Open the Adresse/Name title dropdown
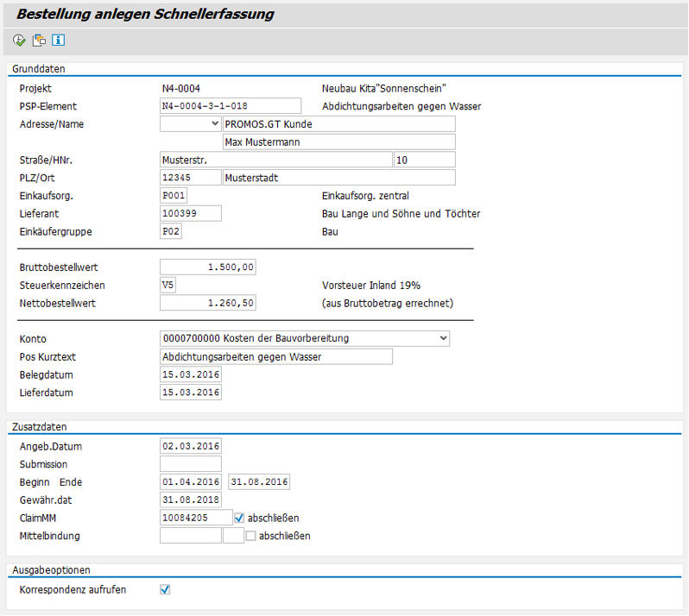The image size is (689, 616). click(191, 124)
